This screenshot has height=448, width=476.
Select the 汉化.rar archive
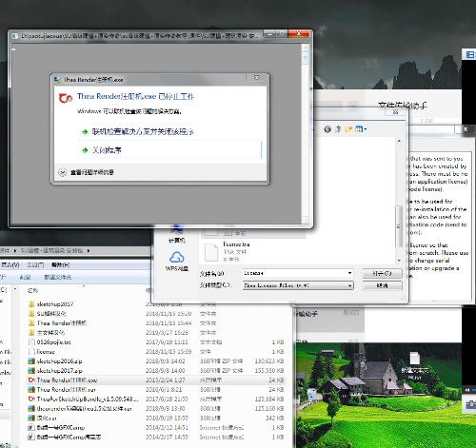(43, 419)
